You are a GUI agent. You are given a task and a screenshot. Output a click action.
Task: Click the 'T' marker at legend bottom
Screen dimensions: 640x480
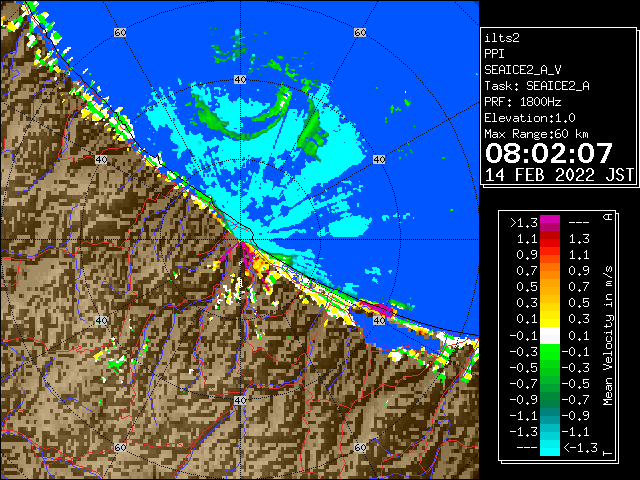[608, 453]
